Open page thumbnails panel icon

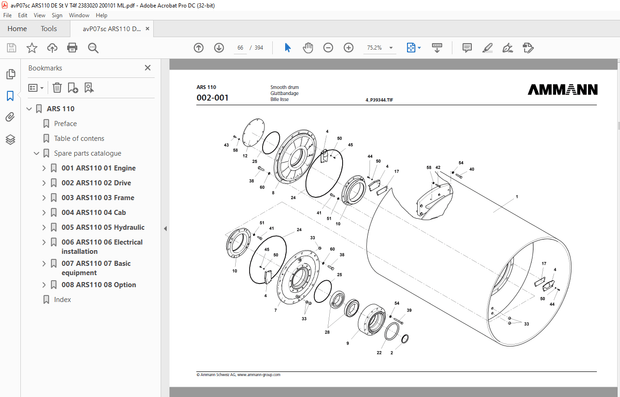coord(10,74)
